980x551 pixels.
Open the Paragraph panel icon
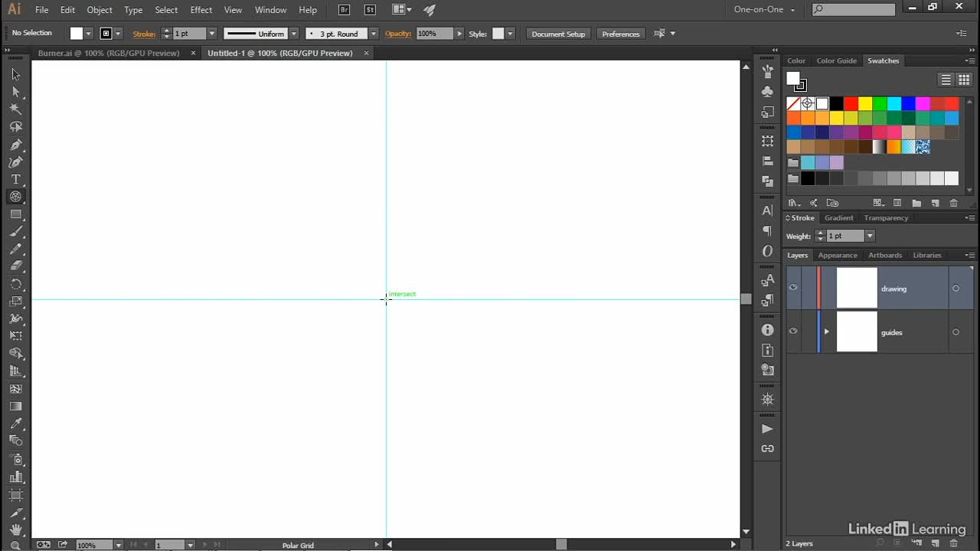(767, 230)
